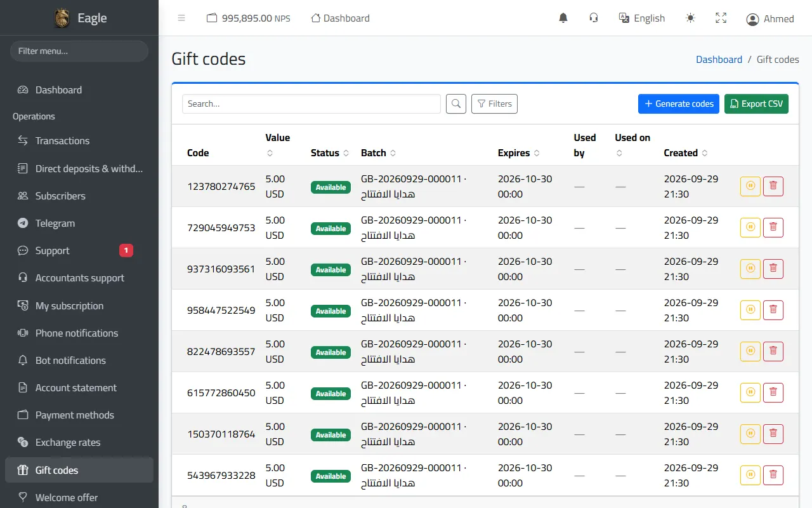Screen dimensions: 812x508
Task: Pause gift code 543967933228
Action: coord(750,475)
